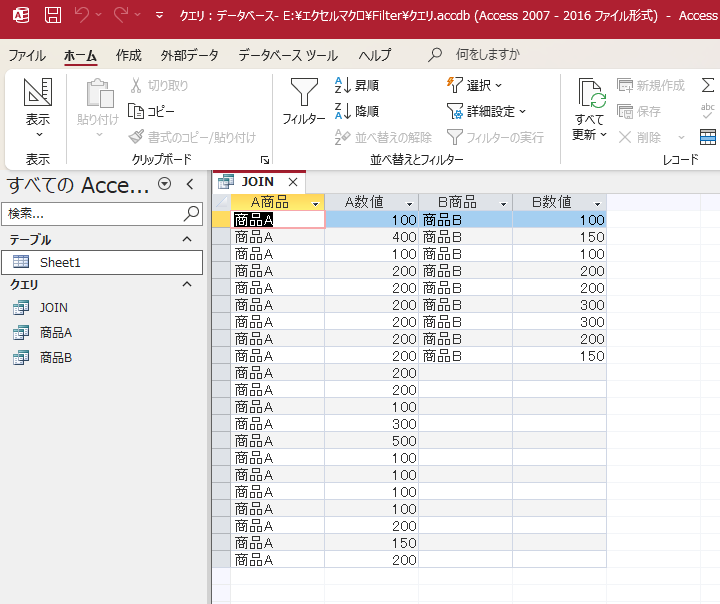Click the Save icon in title bar
The image size is (720, 604).
pyautogui.click(x=53, y=15)
